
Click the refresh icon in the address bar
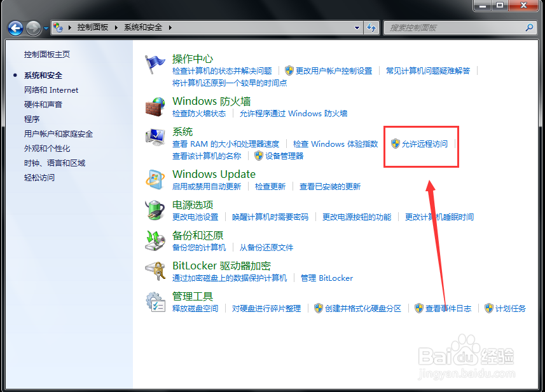pos(372,27)
